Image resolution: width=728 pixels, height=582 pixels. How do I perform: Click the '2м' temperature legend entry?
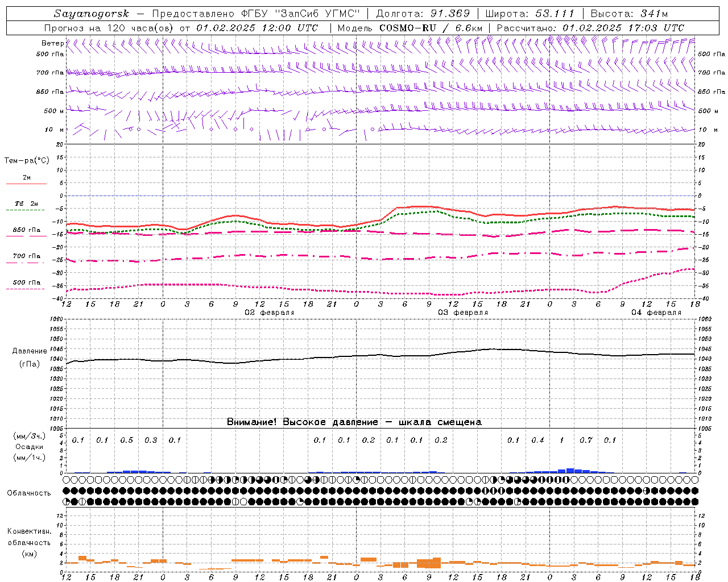point(27,177)
